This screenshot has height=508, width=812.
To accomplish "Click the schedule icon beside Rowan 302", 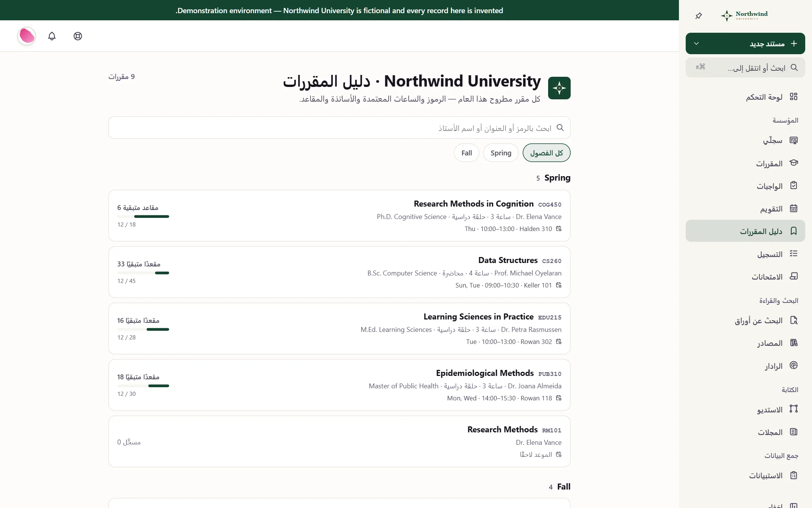I will coord(559,341).
